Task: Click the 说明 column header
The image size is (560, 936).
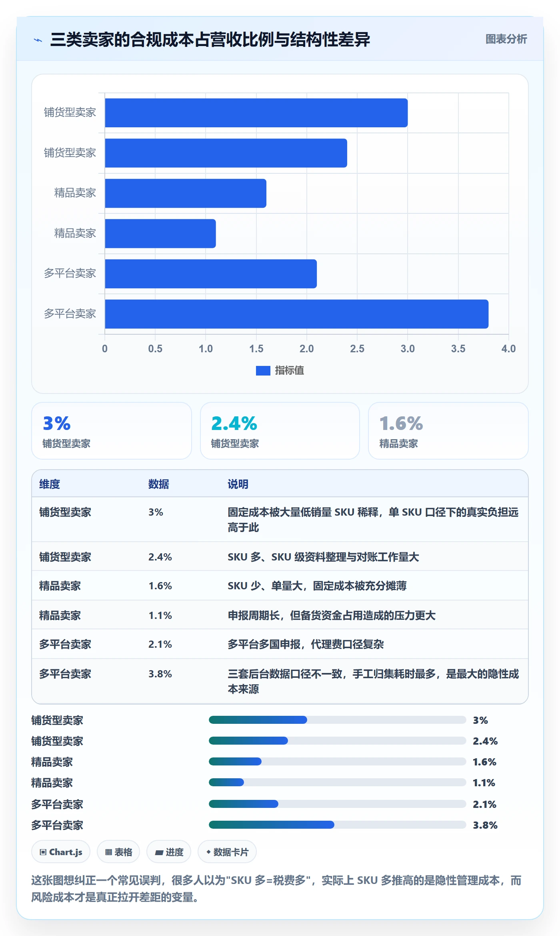Action: (x=238, y=484)
